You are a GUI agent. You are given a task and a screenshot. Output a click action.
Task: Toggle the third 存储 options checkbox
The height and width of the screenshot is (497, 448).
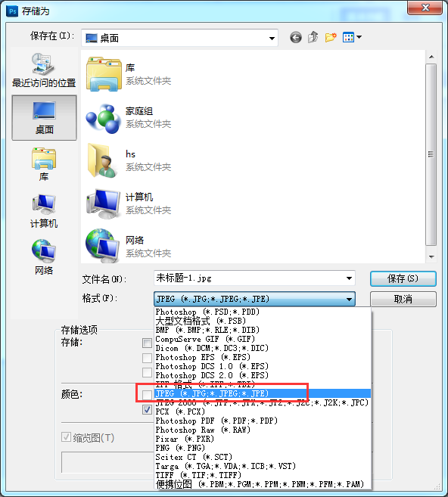pos(147,372)
